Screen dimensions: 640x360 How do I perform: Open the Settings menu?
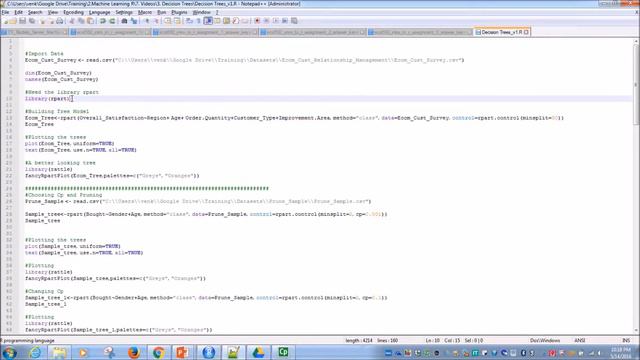(124, 12)
